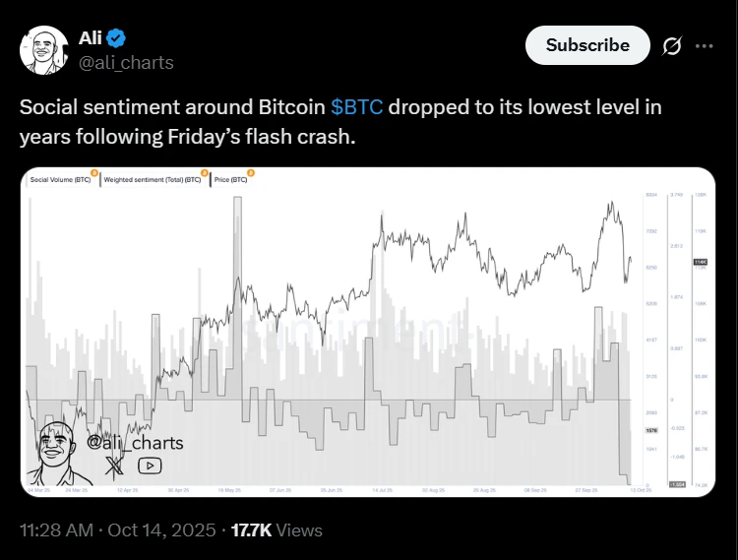Click the @ali_charts handle under the name
Image resolution: width=738 pixels, height=560 pixels.
126,63
